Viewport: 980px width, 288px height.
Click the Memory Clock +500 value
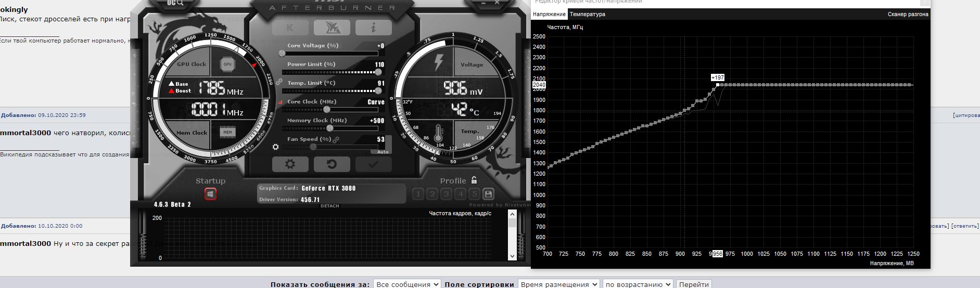(x=377, y=121)
